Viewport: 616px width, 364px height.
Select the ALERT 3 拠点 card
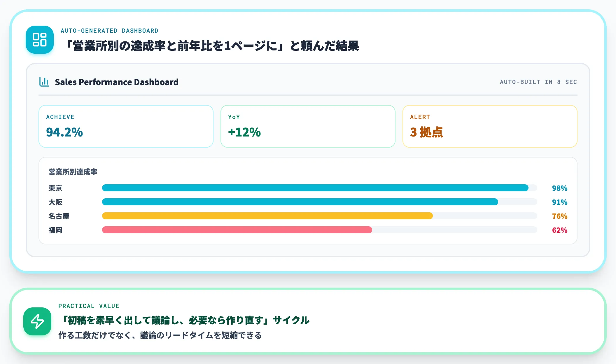(490, 126)
